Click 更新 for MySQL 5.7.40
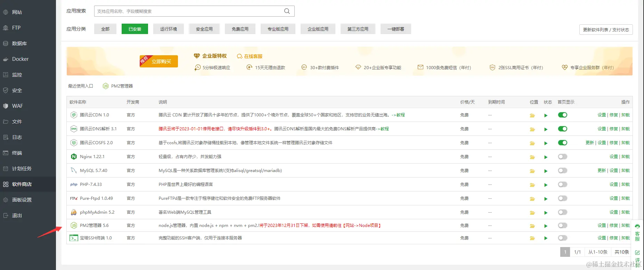Screen dimensions: 644x270 [x=602, y=171]
